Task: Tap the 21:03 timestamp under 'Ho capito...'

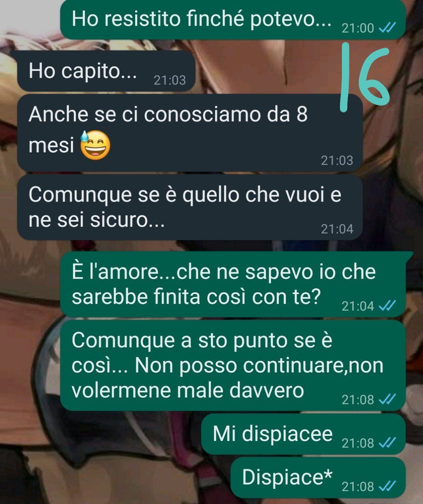Action: coord(169,80)
